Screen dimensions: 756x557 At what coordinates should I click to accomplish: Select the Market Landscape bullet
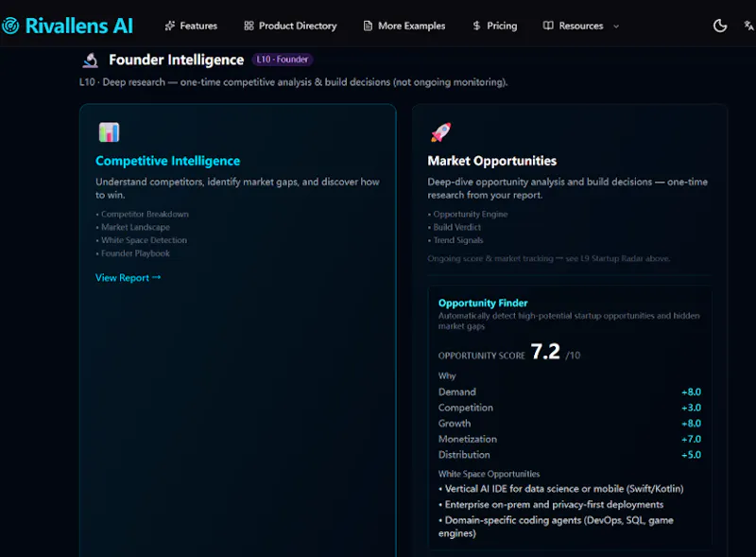(132, 227)
